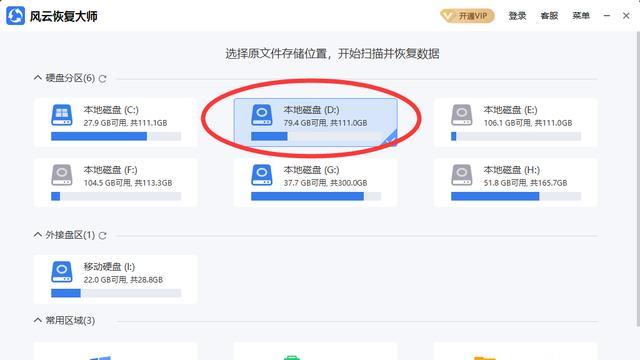Click text 37.7 GB可用, 共300.0GB
Screen dimensions: 640x360
tap(325, 183)
